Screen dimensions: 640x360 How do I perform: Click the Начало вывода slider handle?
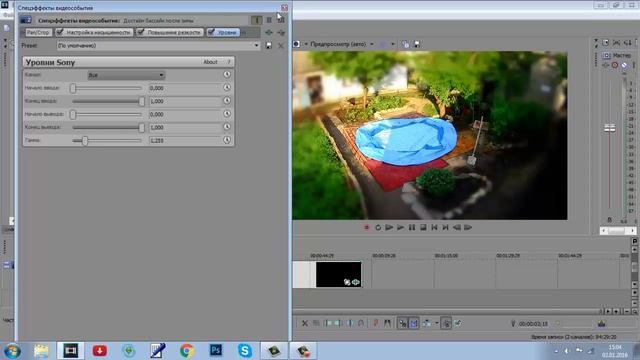(73, 114)
